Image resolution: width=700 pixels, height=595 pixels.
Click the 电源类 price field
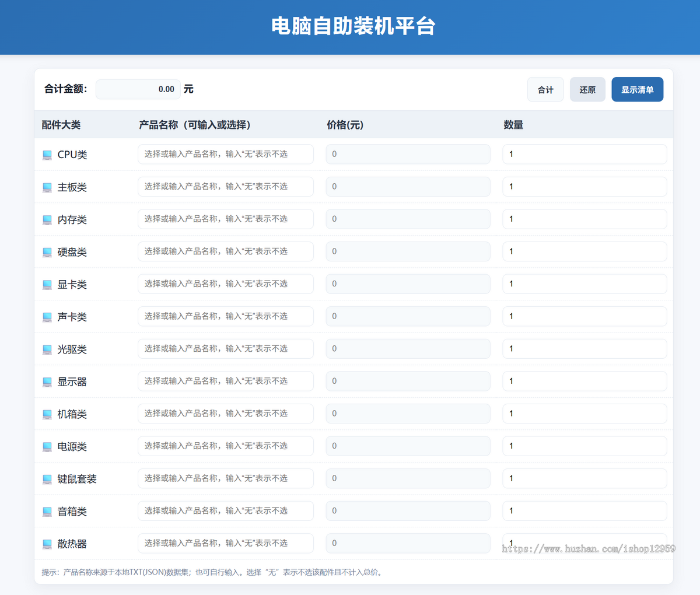coord(408,446)
